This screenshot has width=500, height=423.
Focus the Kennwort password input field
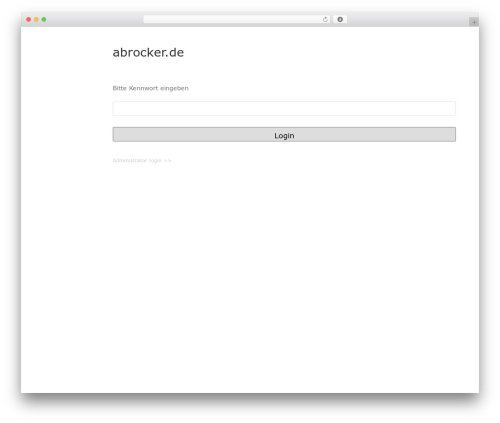coord(284,109)
